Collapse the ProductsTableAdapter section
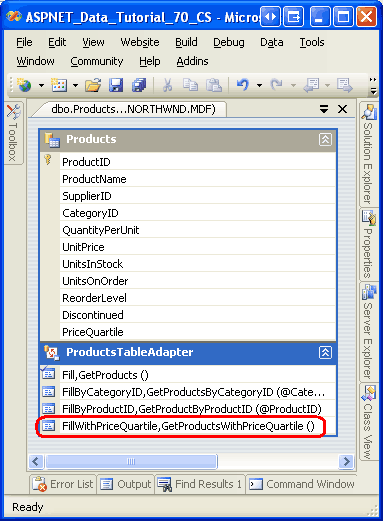Image resolution: width=383 pixels, height=521 pixels. coord(325,352)
